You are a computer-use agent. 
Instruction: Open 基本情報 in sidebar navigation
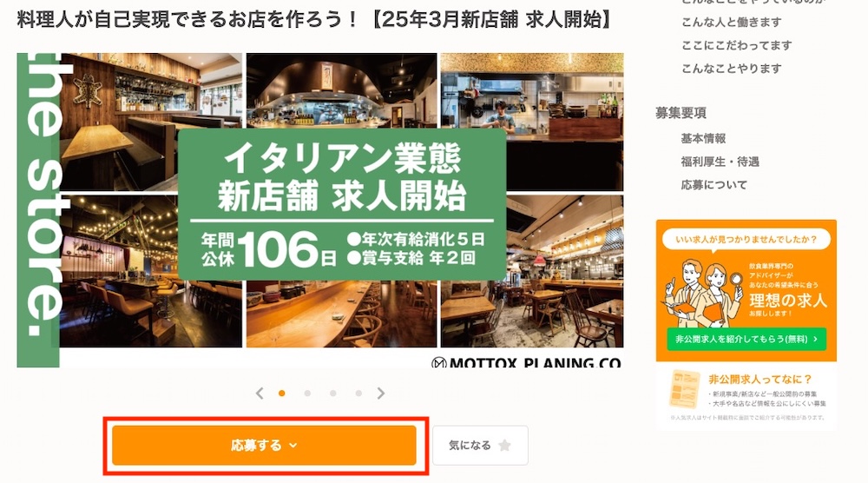click(x=703, y=138)
